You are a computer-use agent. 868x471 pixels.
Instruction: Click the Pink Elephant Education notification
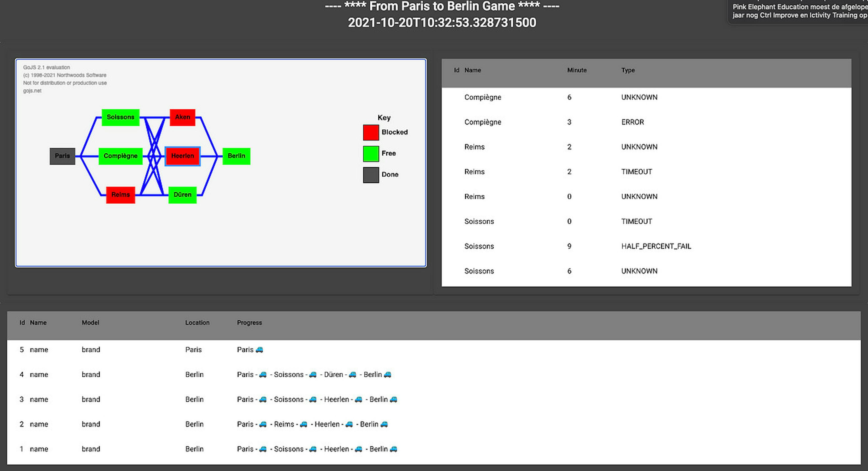click(799, 11)
